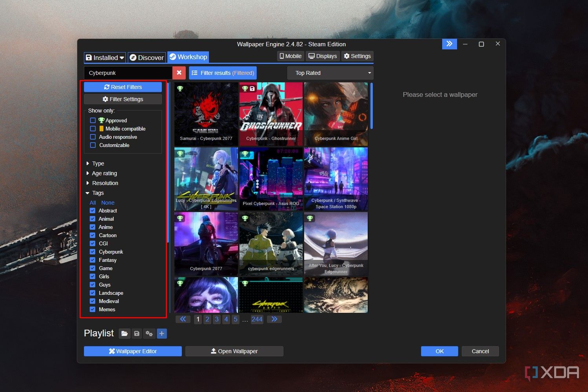Switch to the Workshop tab
Image resolution: width=588 pixels, height=392 pixels.
pyautogui.click(x=188, y=57)
